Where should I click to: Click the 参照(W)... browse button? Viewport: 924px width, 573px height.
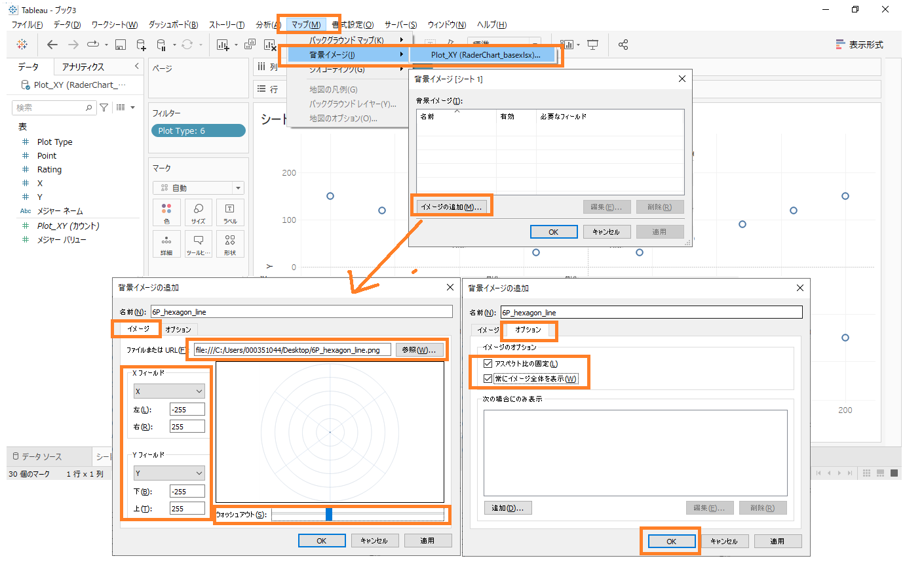(x=419, y=350)
